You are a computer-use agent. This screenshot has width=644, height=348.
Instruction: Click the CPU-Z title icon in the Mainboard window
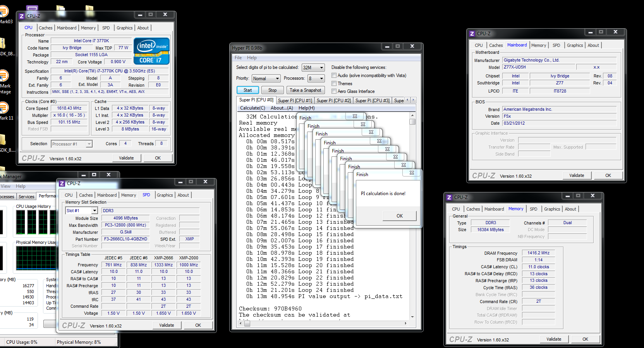[x=472, y=34]
